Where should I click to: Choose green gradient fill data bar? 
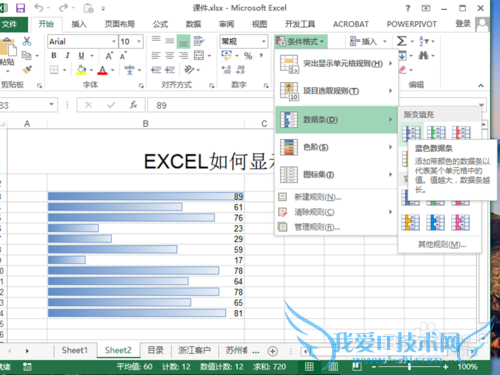click(436, 133)
